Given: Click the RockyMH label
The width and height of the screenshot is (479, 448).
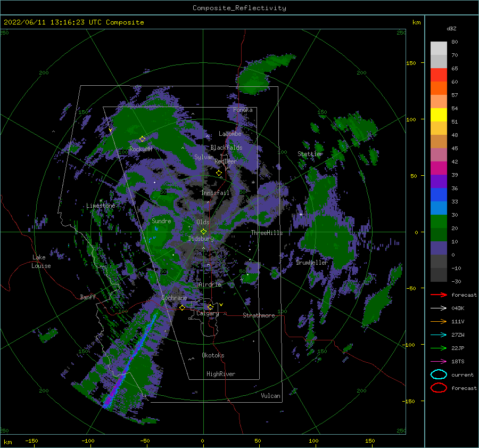Looking at the screenshot, I should pos(141,149).
